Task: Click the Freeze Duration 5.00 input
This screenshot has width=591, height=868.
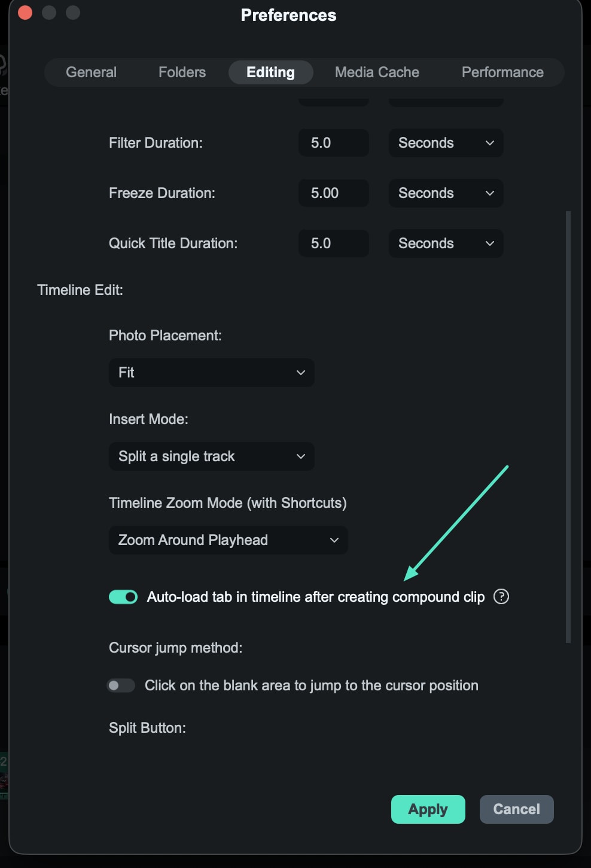Action: pyautogui.click(x=333, y=193)
